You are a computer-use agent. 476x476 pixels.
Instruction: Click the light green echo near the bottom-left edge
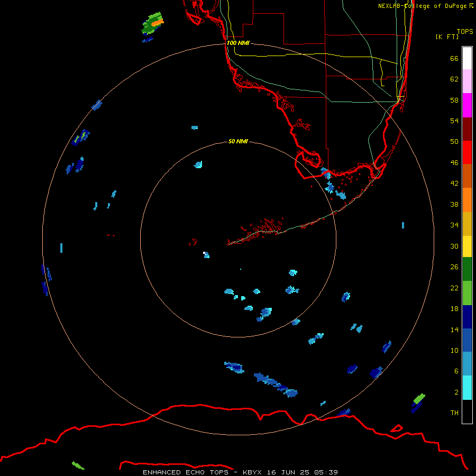(x=78, y=465)
